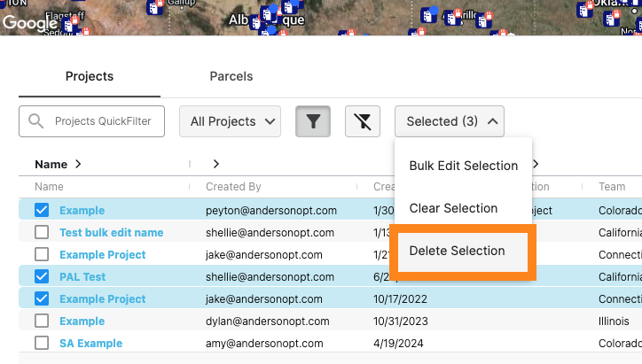The height and width of the screenshot is (364, 642).
Task: Click the Google logo on the map
Action: pyautogui.click(x=29, y=23)
